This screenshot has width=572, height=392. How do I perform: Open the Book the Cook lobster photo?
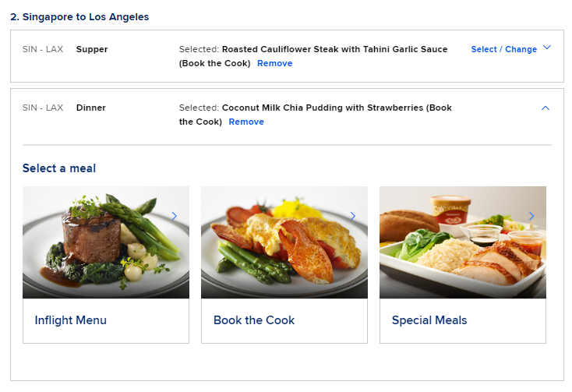[284, 242]
